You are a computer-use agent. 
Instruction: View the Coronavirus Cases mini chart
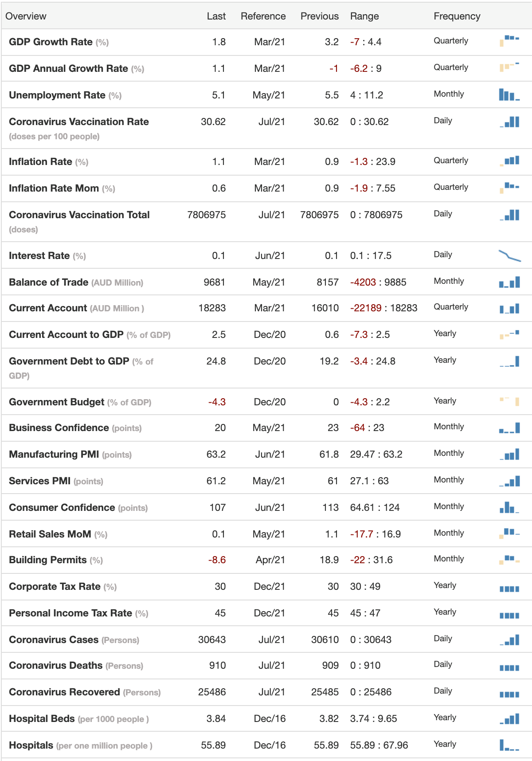click(509, 639)
